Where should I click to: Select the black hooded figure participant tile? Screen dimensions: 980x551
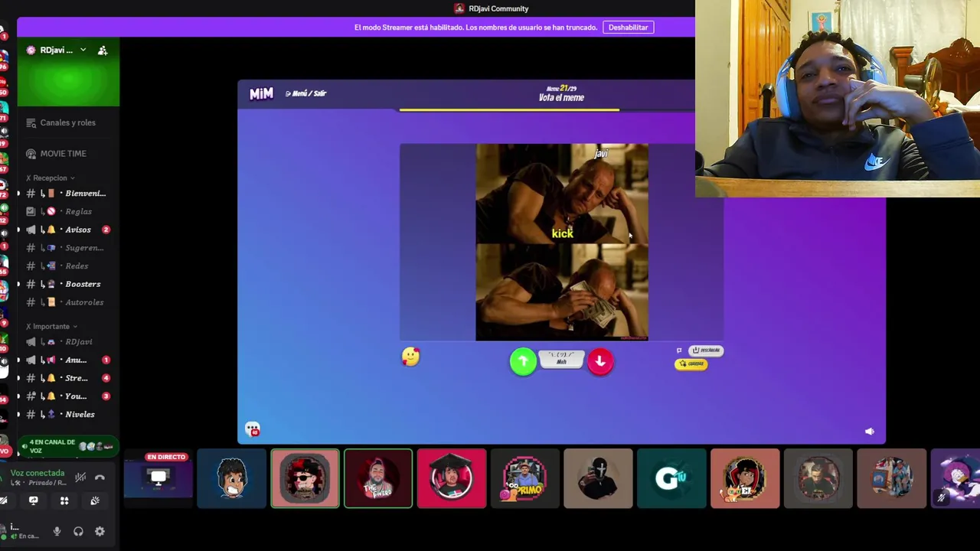[x=598, y=479]
